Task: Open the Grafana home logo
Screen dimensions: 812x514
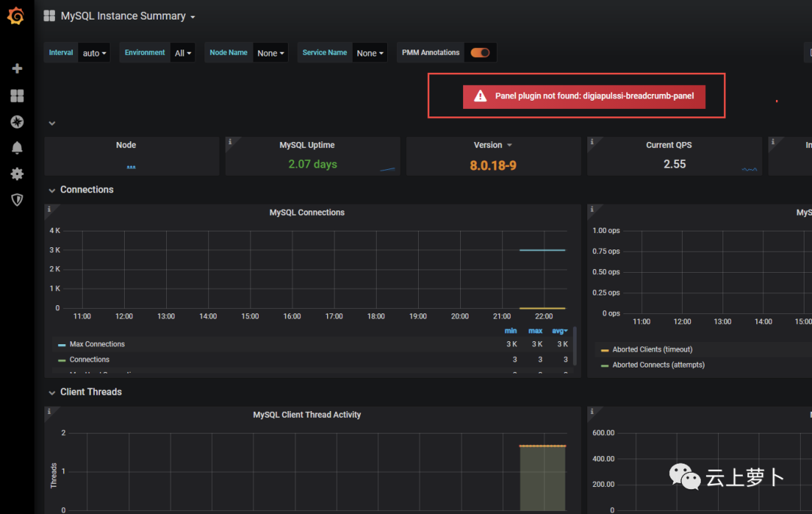Action: pos(16,16)
